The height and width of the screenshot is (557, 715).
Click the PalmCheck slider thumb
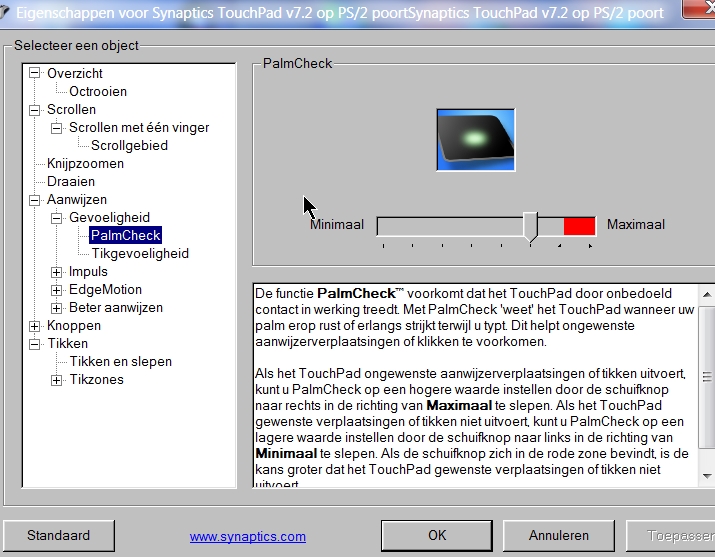click(531, 226)
